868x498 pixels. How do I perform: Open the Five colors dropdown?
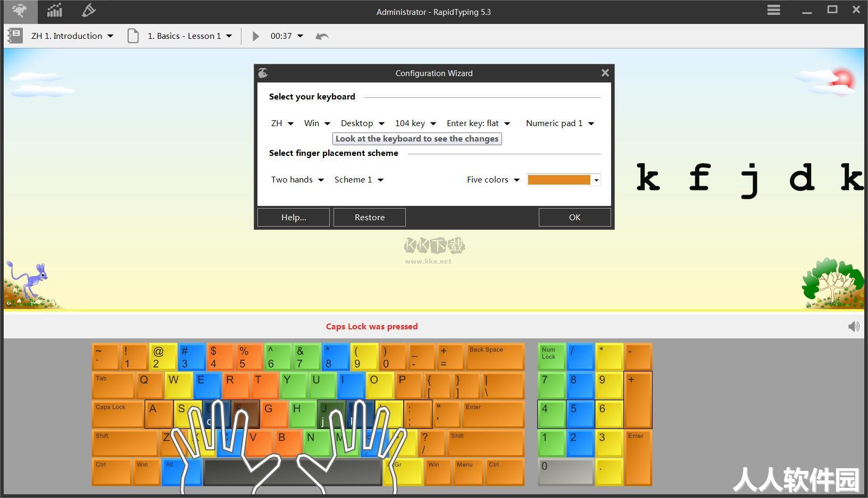click(x=493, y=180)
